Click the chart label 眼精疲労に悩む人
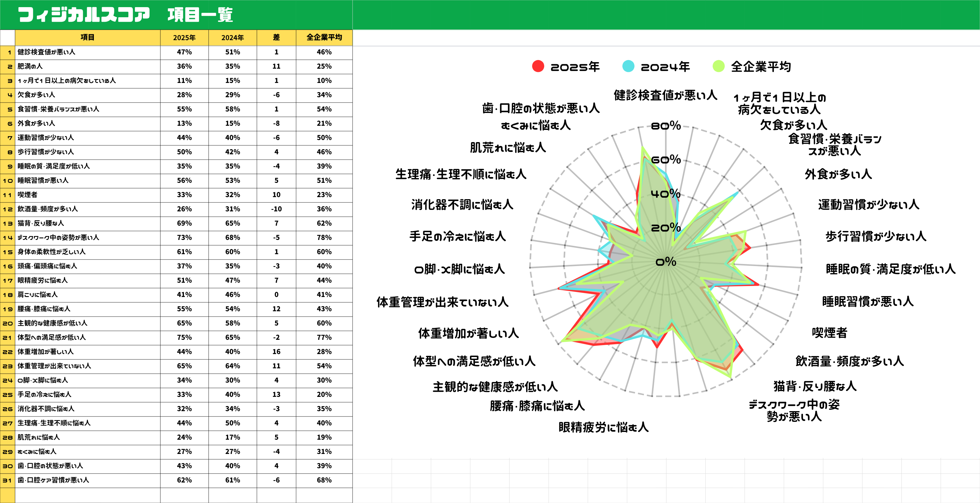Screen dimensions: 980x503 pos(603,427)
